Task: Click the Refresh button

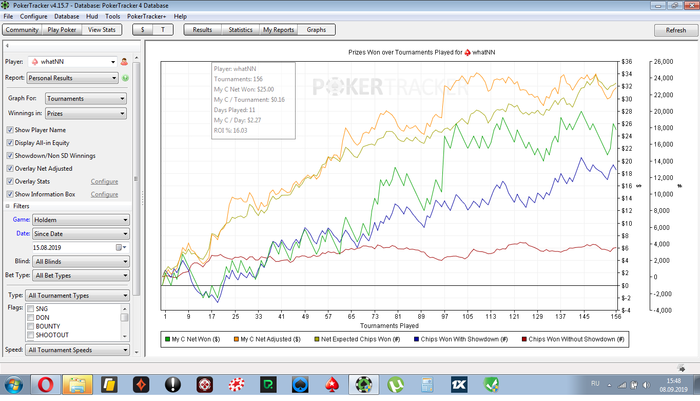Action: [675, 30]
